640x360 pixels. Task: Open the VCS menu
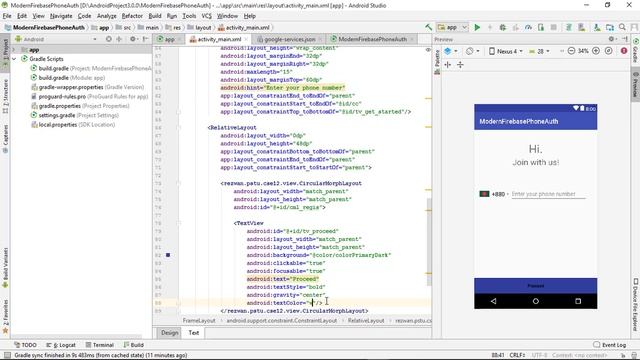click(207, 16)
